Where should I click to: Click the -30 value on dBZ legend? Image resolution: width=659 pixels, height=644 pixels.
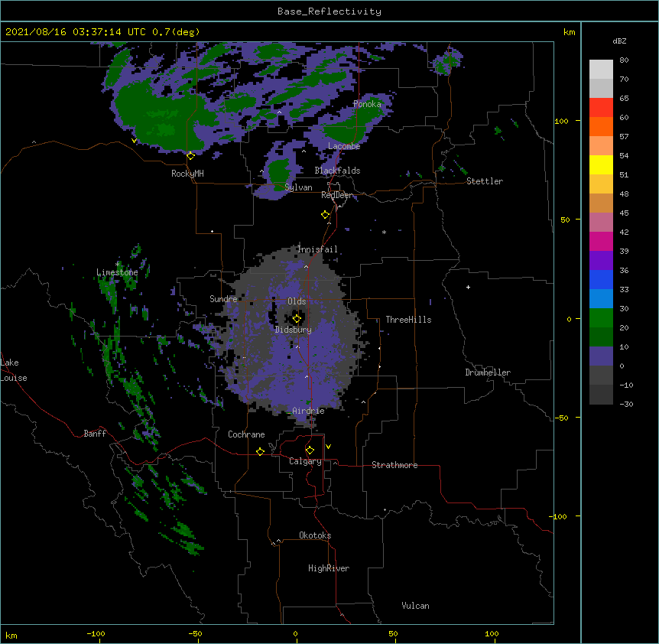[x=626, y=405]
